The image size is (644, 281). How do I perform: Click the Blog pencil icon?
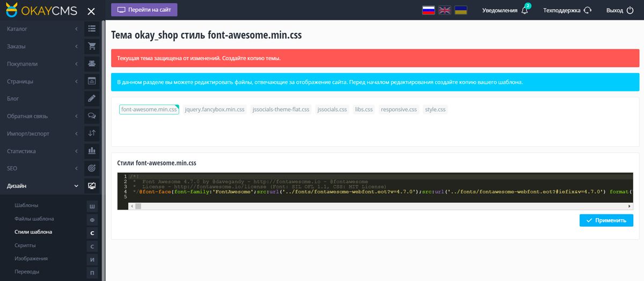92,98
